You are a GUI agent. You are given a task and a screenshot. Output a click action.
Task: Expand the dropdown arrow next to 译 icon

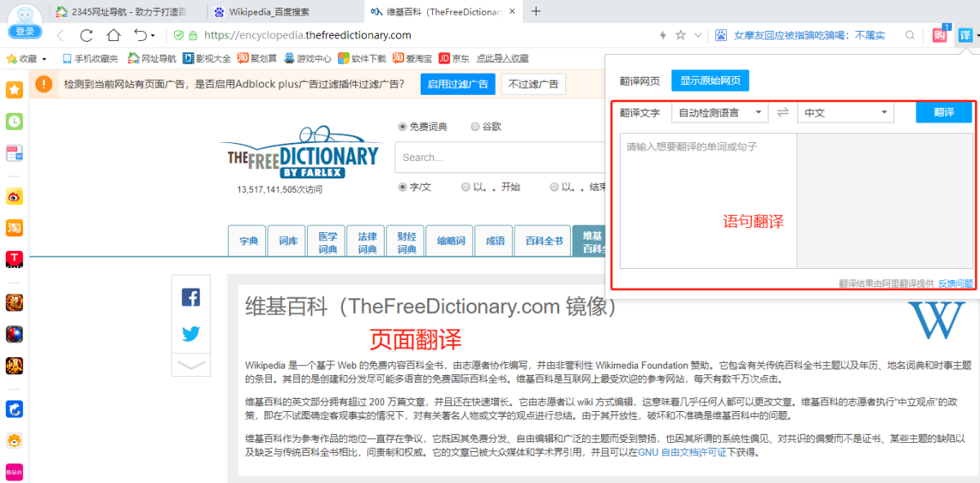click(x=977, y=36)
